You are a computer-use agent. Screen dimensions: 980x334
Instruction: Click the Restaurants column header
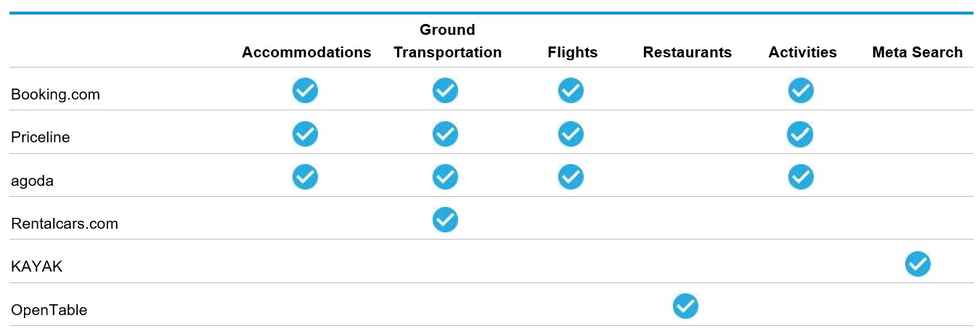point(687,52)
